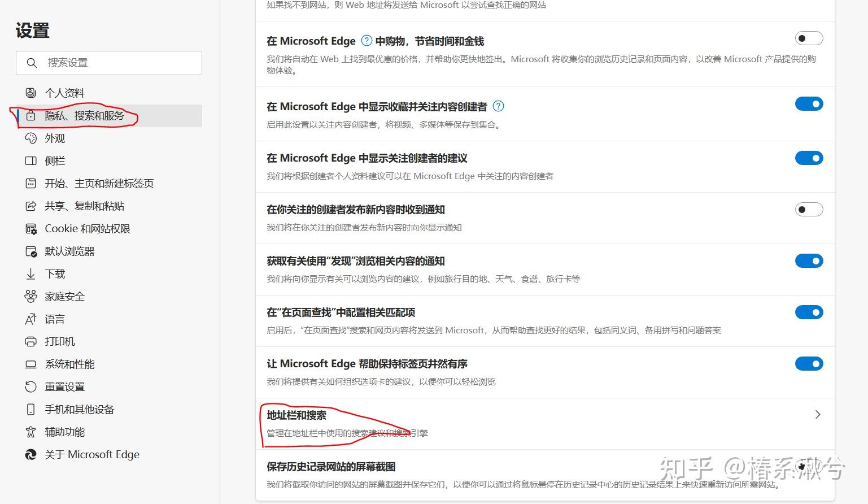Click the 辅助功能 accessibility icon
Screen dimensions: 868x504
(x=30, y=432)
